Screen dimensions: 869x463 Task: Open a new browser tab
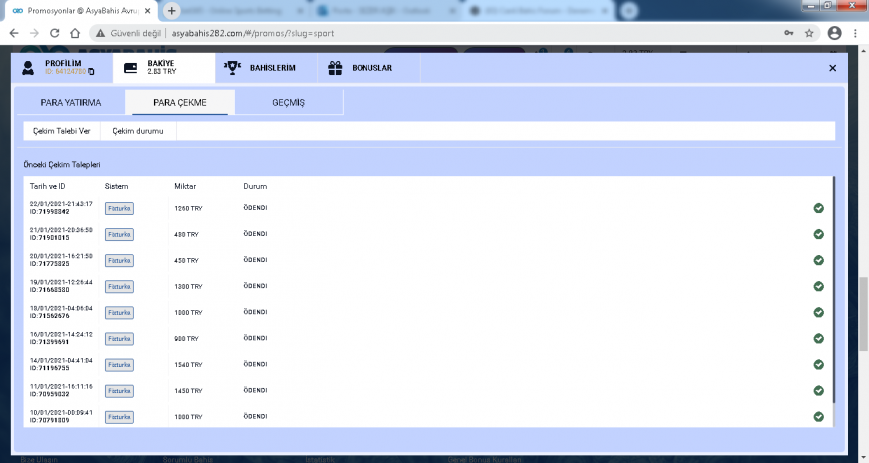(x=171, y=11)
